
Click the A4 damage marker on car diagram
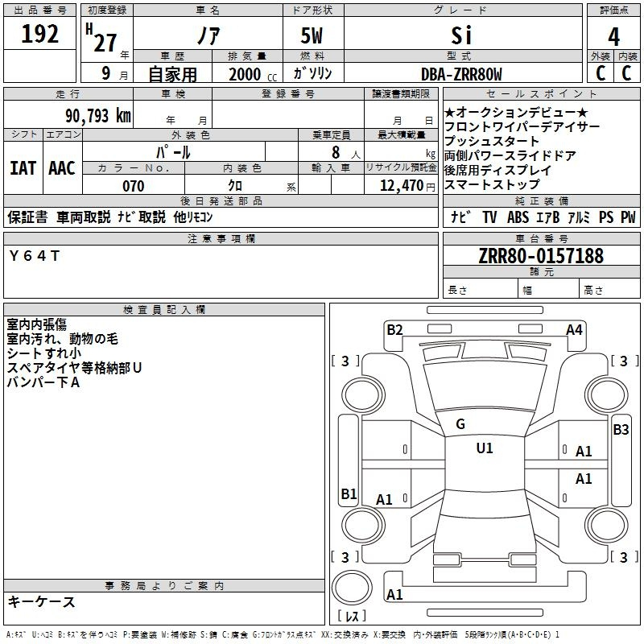pyautogui.click(x=574, y=329)
